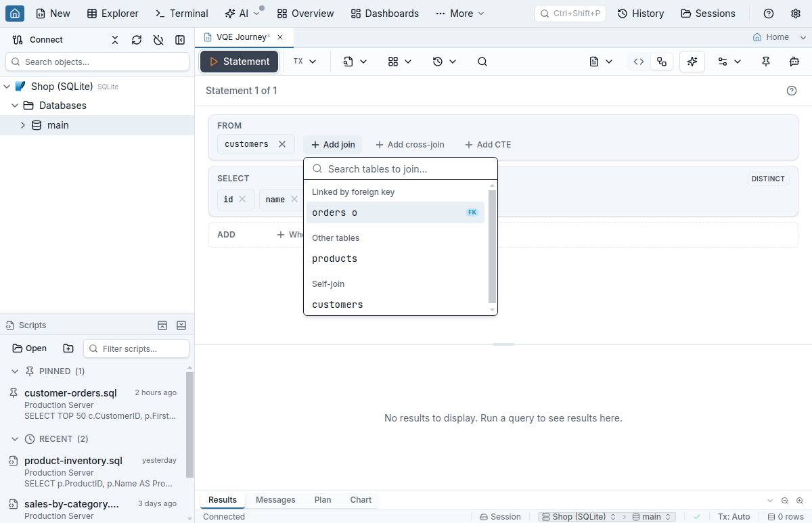Screen dimensions: 812x523
Task: Select products from Other tables
Action: [x=395, y=258]
